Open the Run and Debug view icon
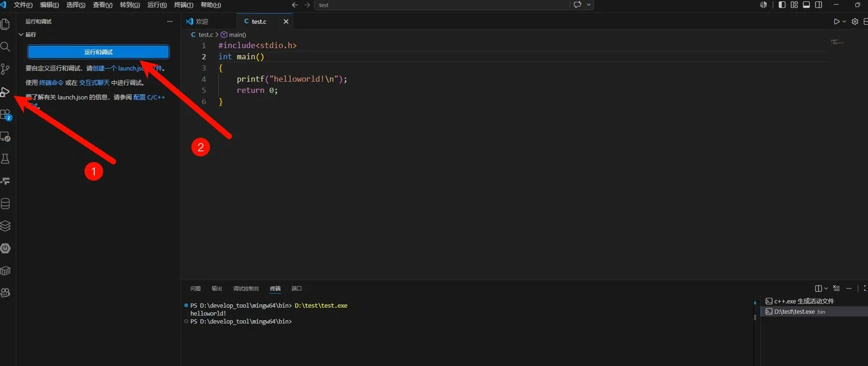 5,92
